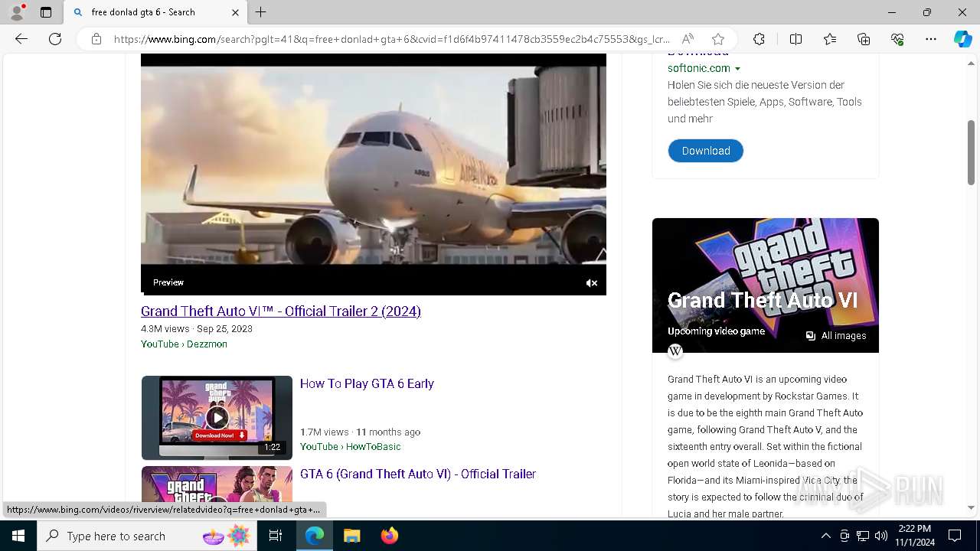Screen dimensions: 980x551
Task: Click the 'Upcoming video game' caption
Action: point(716,331)
